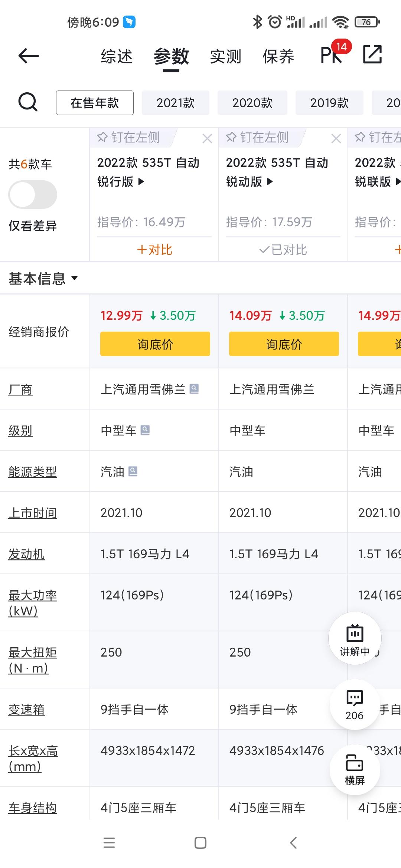Open 上市时间 parameter link

[33, 513]
